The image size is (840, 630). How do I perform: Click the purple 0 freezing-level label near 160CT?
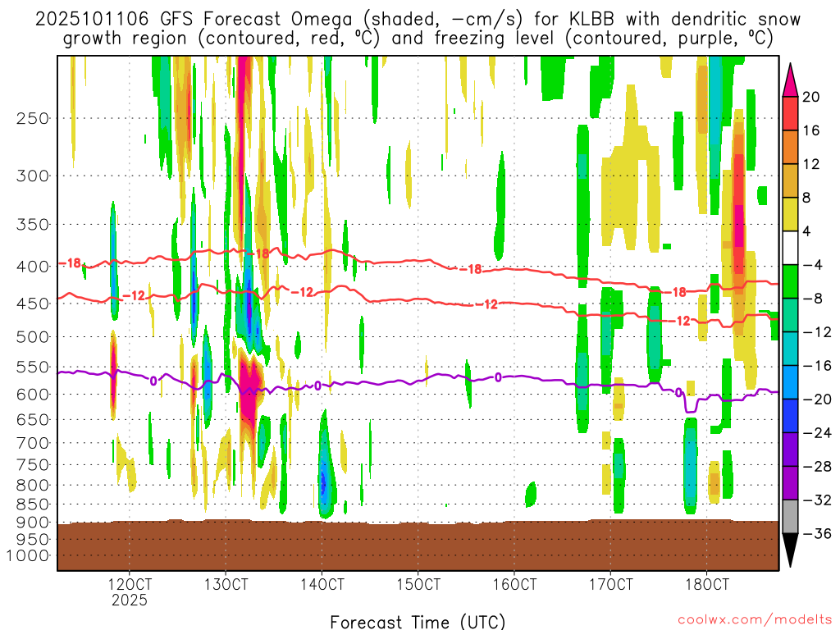[498, 377]
